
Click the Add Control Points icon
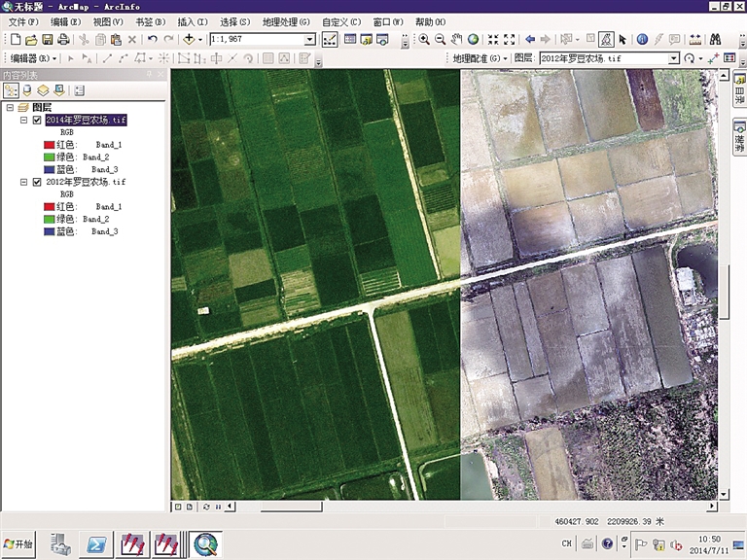(714, 58)
